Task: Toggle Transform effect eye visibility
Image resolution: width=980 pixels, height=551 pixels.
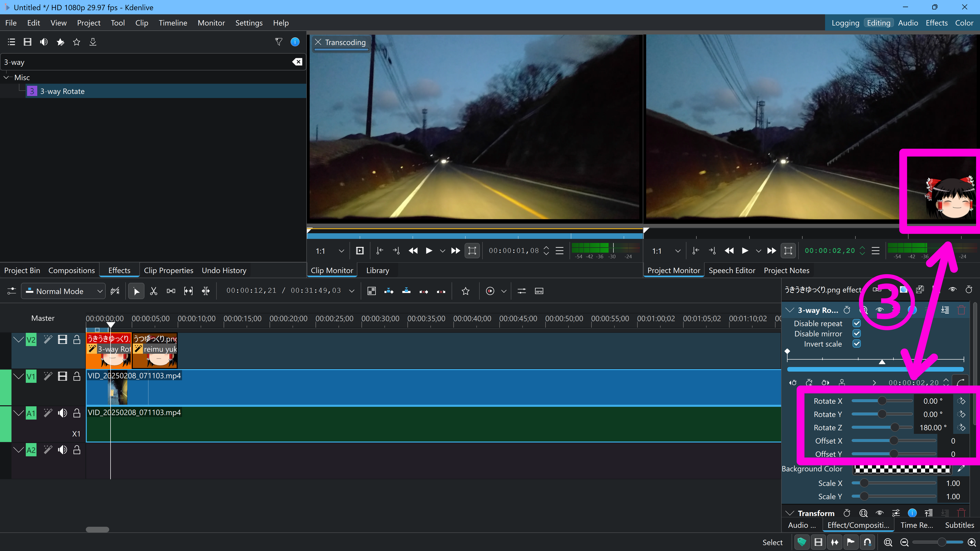Action: coord(880,513)
